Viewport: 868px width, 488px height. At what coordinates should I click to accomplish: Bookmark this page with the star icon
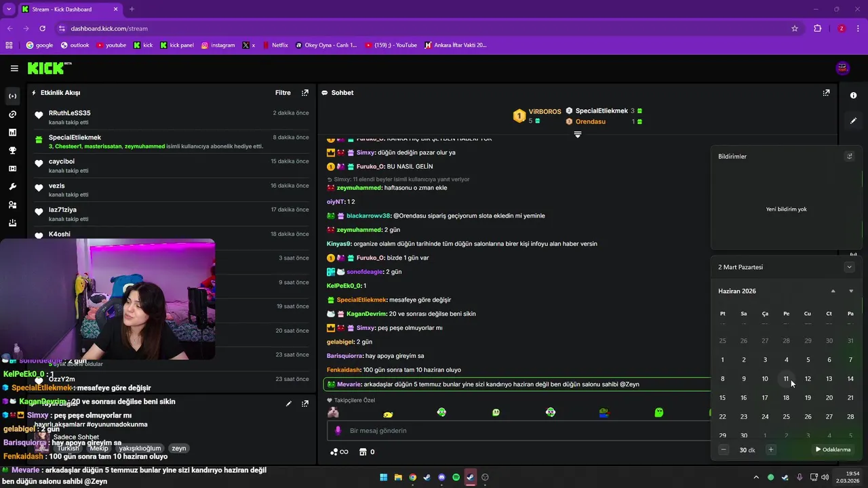click(795, 28)
